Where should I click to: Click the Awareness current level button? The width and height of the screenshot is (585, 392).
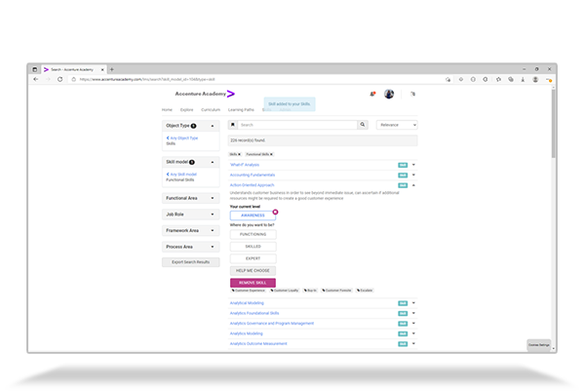(253, 216)
